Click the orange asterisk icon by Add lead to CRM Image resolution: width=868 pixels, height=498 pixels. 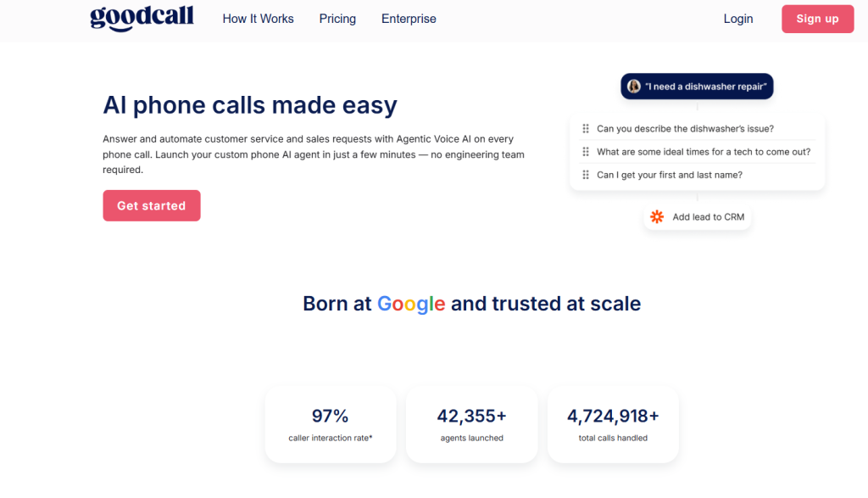(657, 217)
